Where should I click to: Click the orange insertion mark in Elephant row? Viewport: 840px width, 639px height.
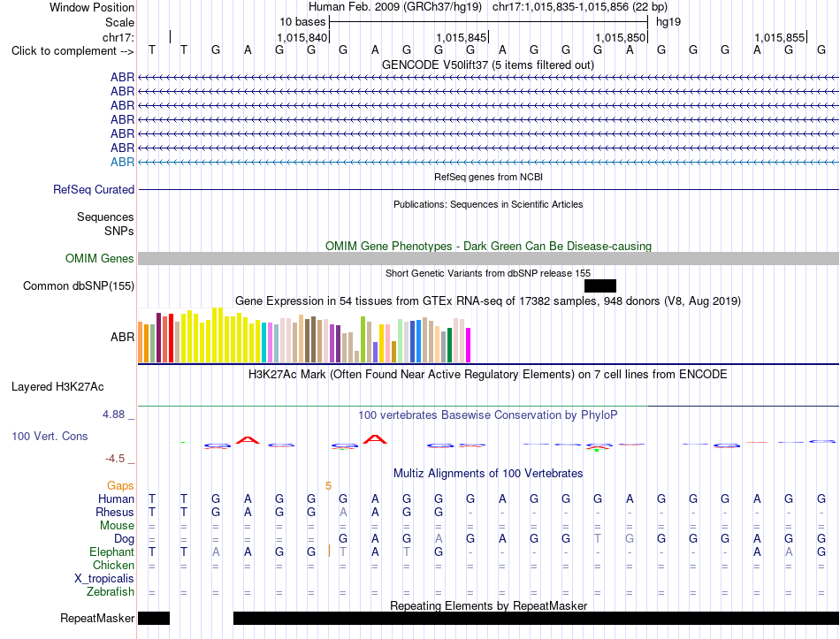pyautogui.click(x=329, y=552)
